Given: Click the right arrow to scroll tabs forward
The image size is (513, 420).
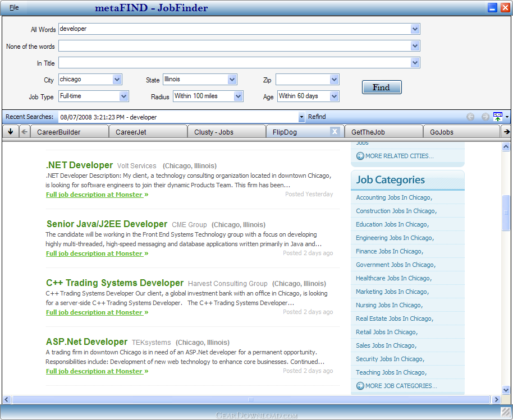Looking at the screenshot, I should coord(506,132).
